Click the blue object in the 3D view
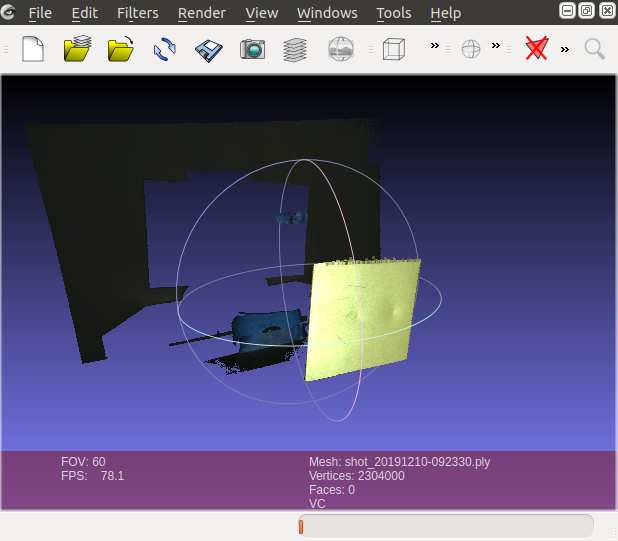This screenshot has height=541, width=618. pyautogui.click(x=268, y=329)
